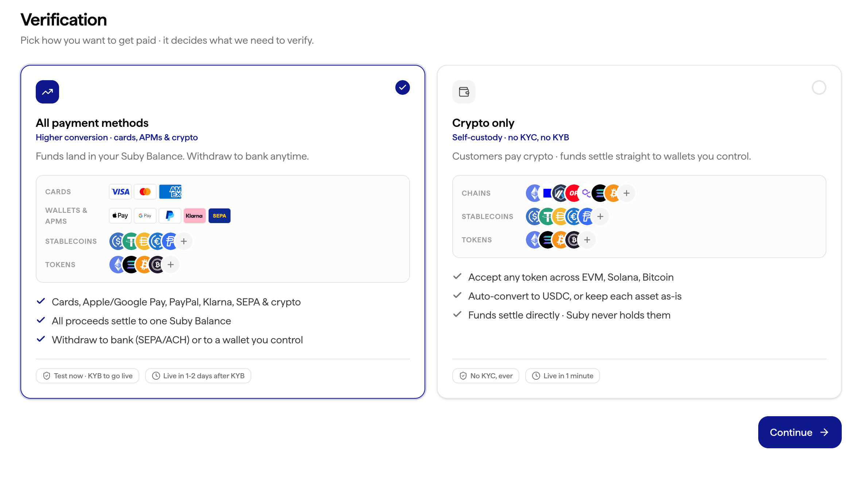Click 'Withdraw to bank (SEPA/ACH)' bullet line
The height and width of the screenshot is (492, 868).
pyautogui.click(x=177, y=340)
